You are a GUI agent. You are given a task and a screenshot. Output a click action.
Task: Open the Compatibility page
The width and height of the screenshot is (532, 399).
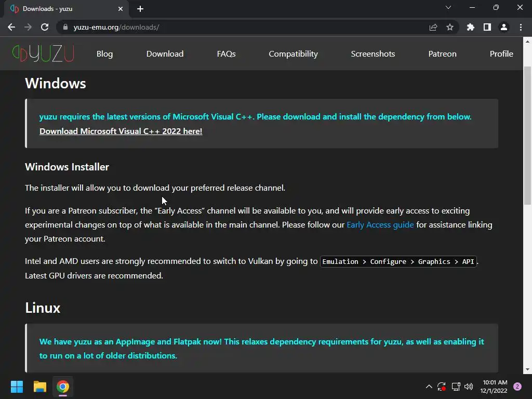pos(293,54)
